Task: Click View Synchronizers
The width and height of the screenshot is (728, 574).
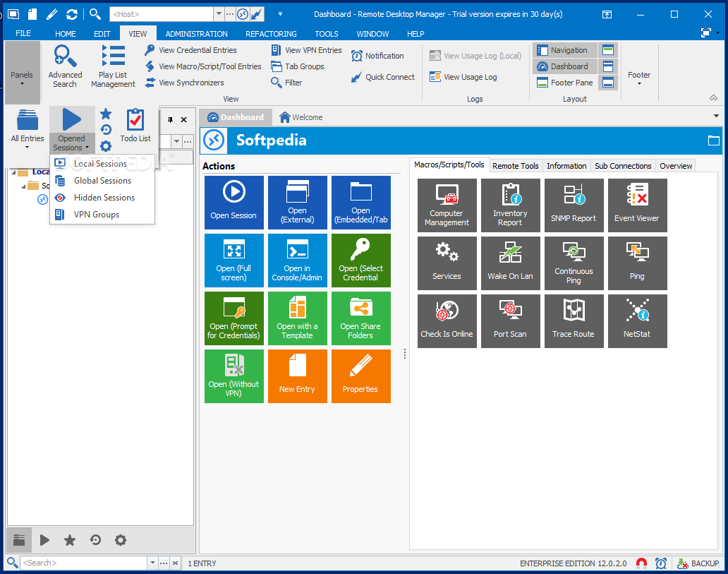Action: [x=185, y=83]
